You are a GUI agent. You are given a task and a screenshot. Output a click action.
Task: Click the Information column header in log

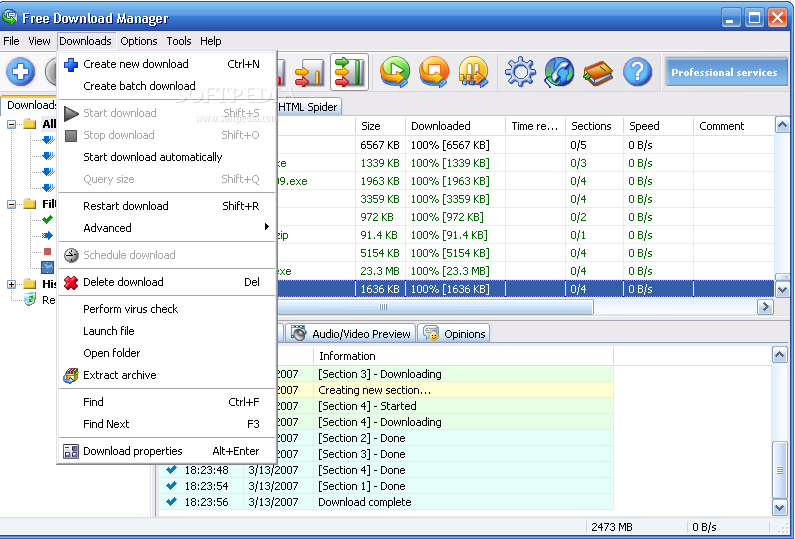463,356
